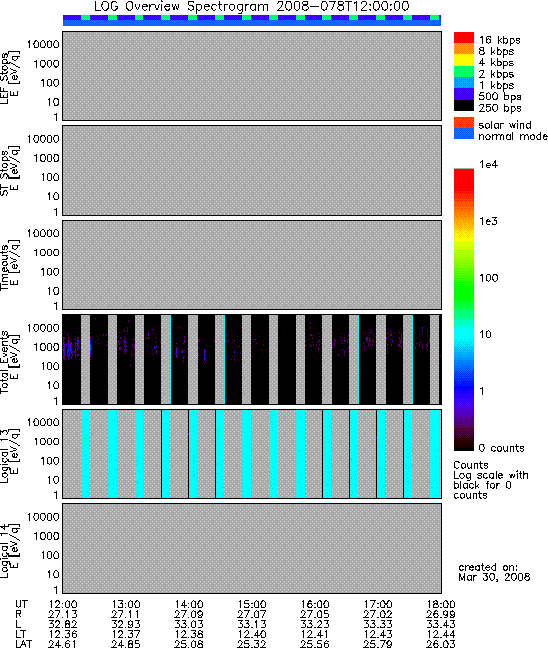Click the 18:00 UT time label
Screen dimensions: 548x648
point(441,605)
